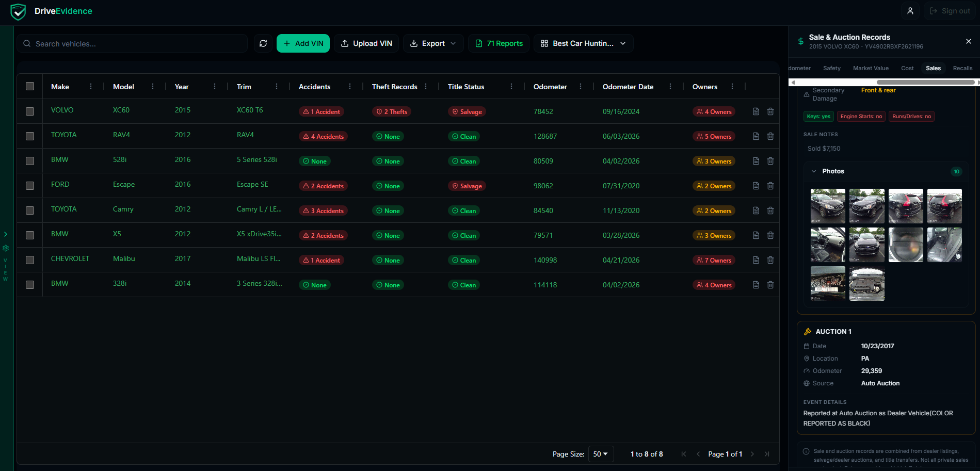The height and width of the screenshot is (471, 980).
Task: Open report document for BMW X5 row
Action: pyautogui.click(x=756, y=235)
